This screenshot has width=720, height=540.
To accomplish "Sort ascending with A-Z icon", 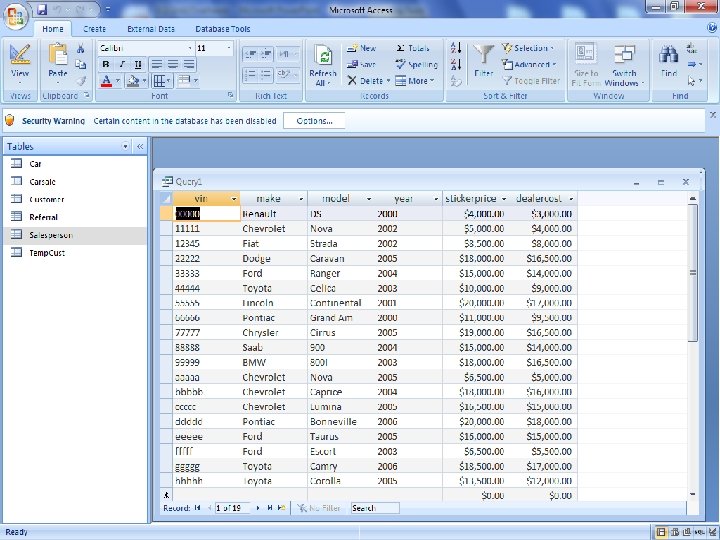I will tap(456, 48).
